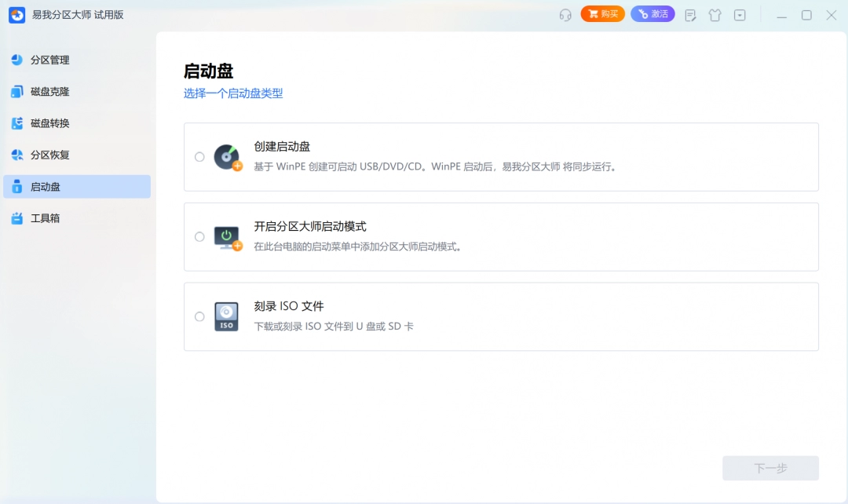Viewport: 848px width, 504px height.
Task: Click the 磁盘转换 sidebar icon
Action: [x=16, y=123]
